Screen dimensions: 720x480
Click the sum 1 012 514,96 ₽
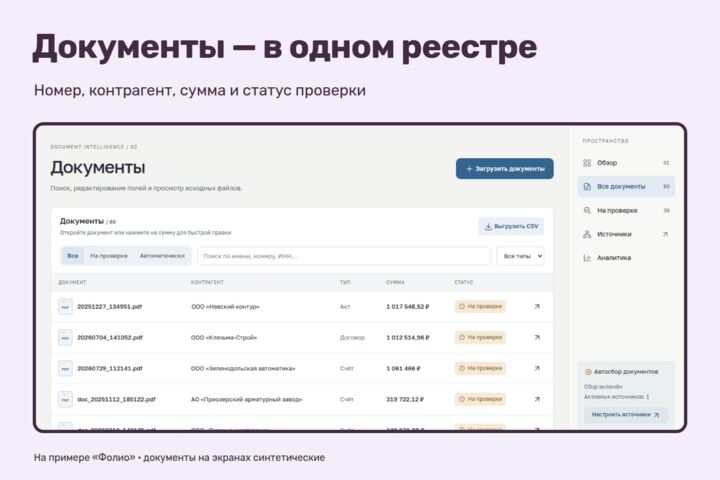(x=408, y=337)
